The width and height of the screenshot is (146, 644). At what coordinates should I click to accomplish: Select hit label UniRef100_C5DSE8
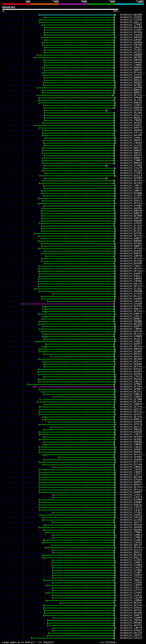point(131,620)
